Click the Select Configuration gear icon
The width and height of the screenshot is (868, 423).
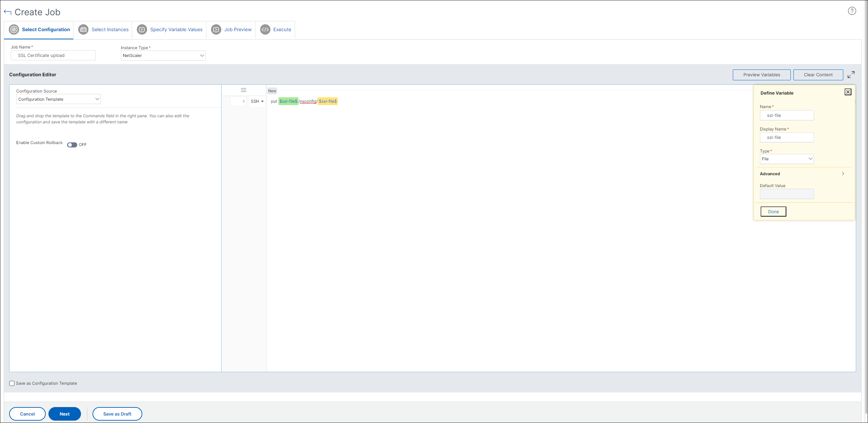[x=14, y=29]
